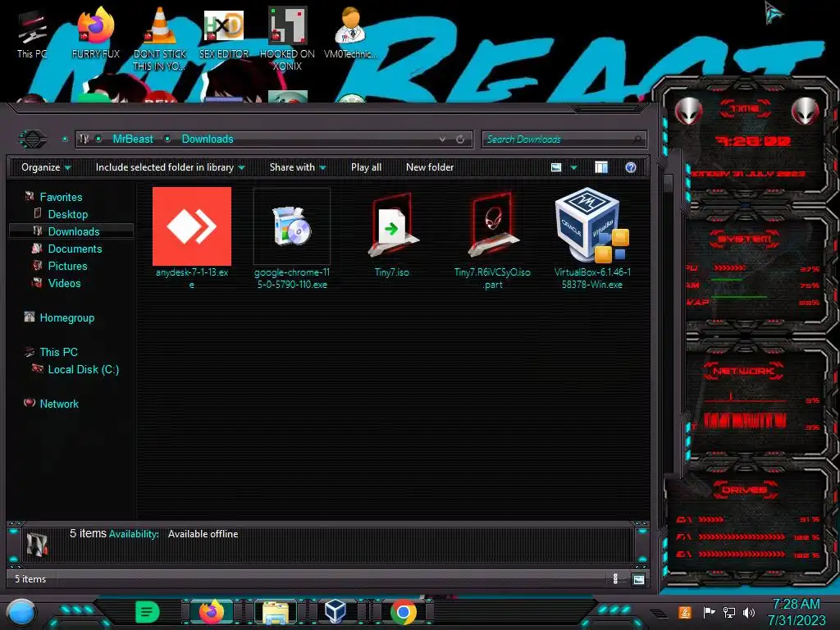Click the change view icon

pyautogui.click(x=556, y=167)
